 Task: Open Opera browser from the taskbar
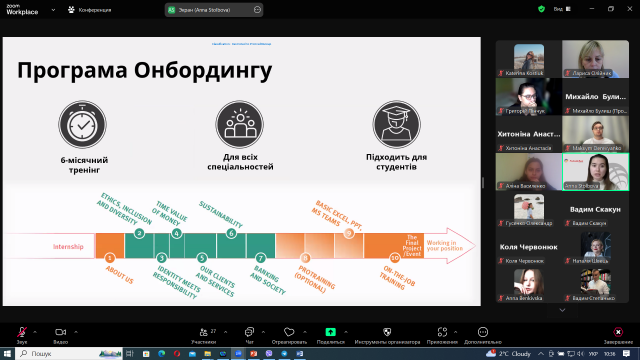coord(177,353)
